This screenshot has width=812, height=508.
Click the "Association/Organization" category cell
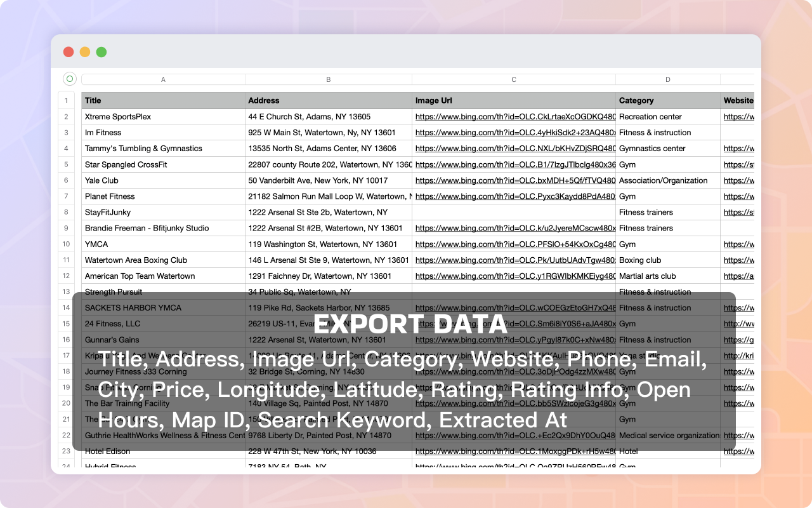coord(668,180)
